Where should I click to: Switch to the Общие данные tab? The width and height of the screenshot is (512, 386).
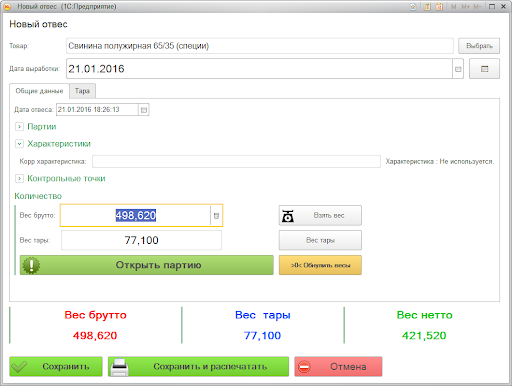click(x=39, y=91)
